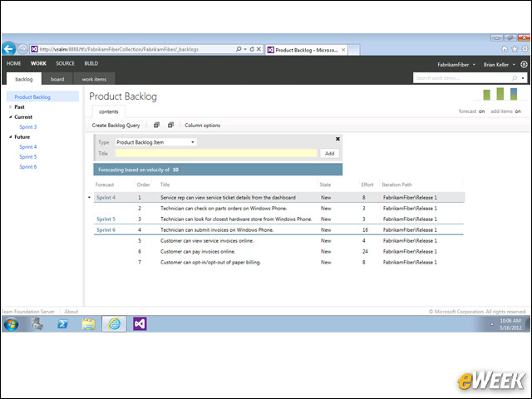
Task: Toggle add items on/off setting
Action: (505, 111)
